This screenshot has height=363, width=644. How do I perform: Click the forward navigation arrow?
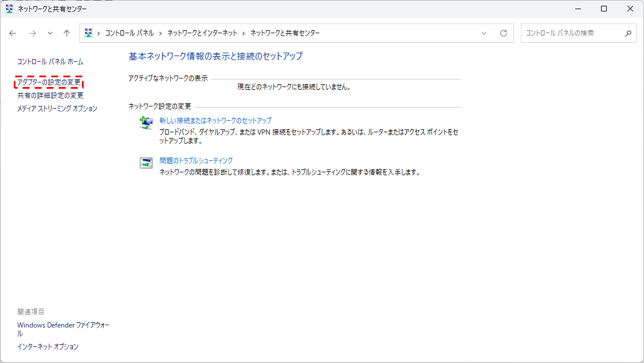click(32, 33)
